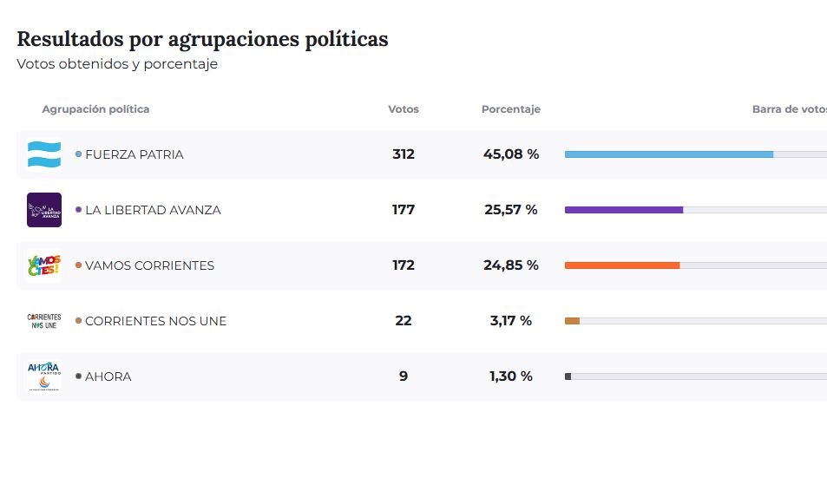Click the Porcentaje column header

point(511,109)
